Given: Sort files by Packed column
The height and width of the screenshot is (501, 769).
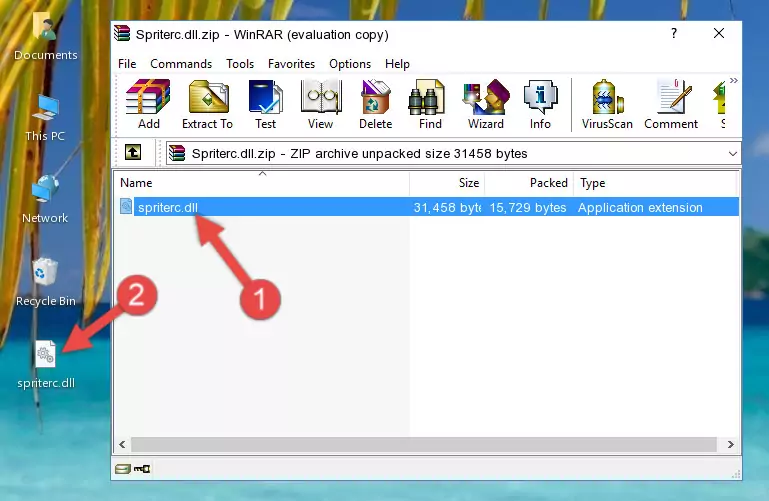Looking at the screenshot, I should coord(529,183).
